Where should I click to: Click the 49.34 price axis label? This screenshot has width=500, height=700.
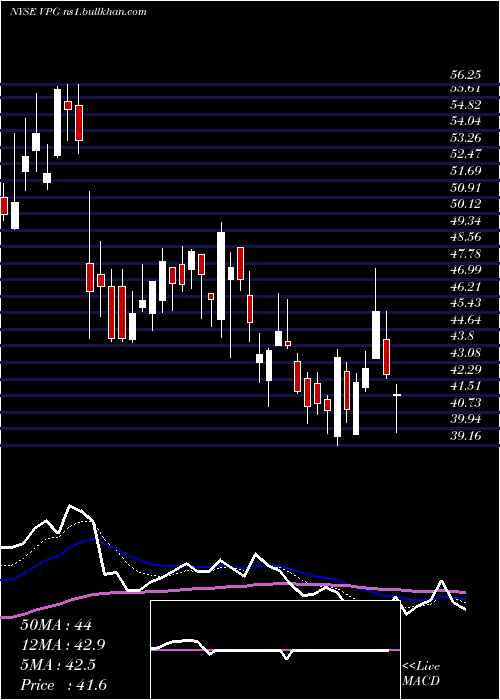pyautogui.click(x=466, y=221)
